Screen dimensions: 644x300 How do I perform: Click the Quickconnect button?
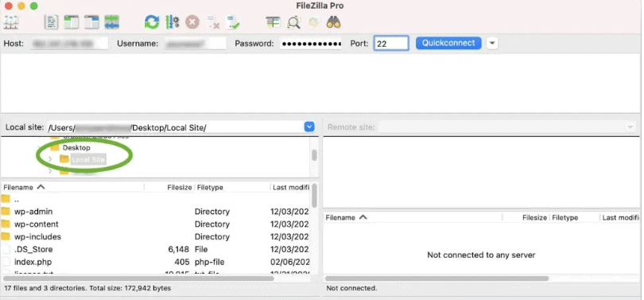[448, 43]
